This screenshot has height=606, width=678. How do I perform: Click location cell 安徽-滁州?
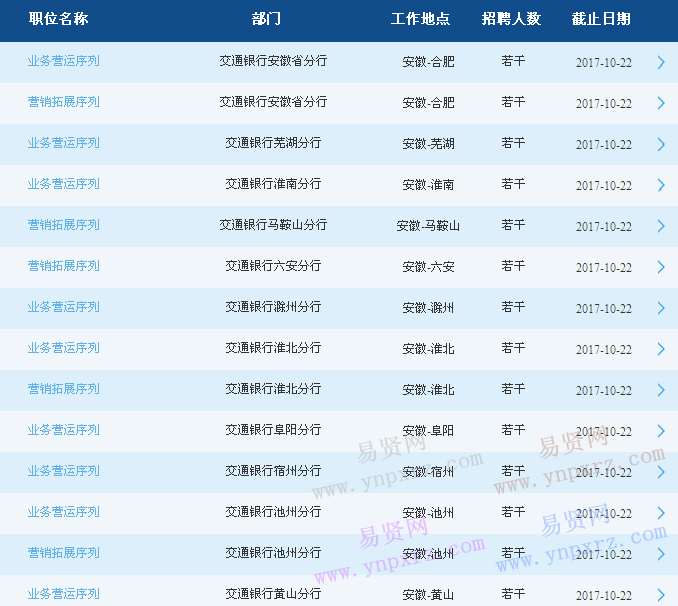pos(429,308)
